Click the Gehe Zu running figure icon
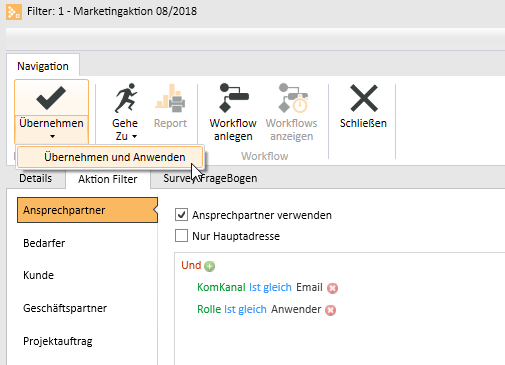 (126, 98)
